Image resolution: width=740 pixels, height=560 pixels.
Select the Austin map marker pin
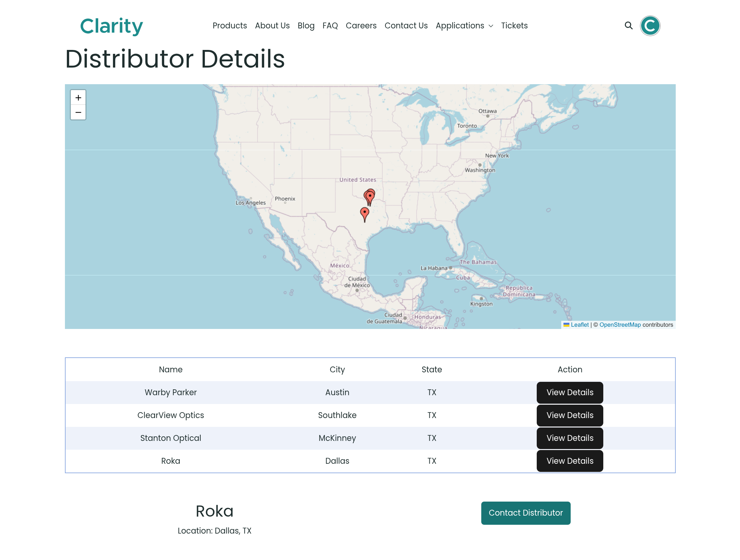pyautogui.click(x=364, y=215)
